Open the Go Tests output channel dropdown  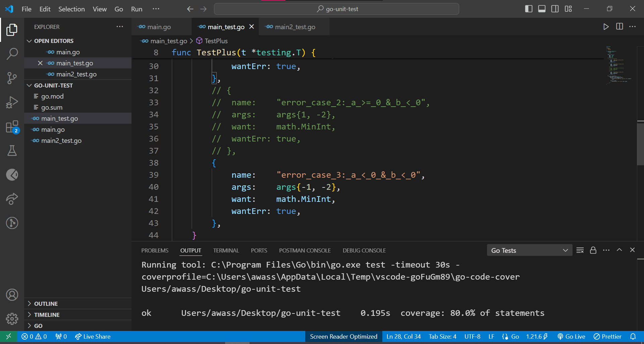point(529,250)
